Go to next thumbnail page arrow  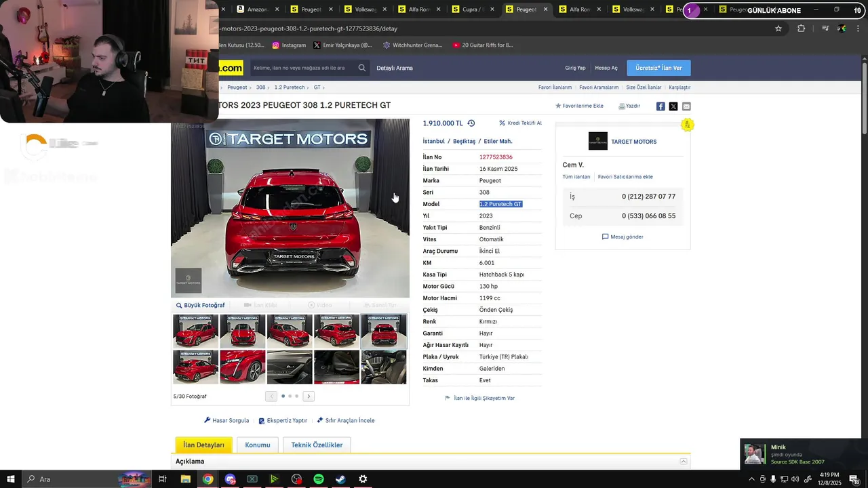tap(309, 396)
